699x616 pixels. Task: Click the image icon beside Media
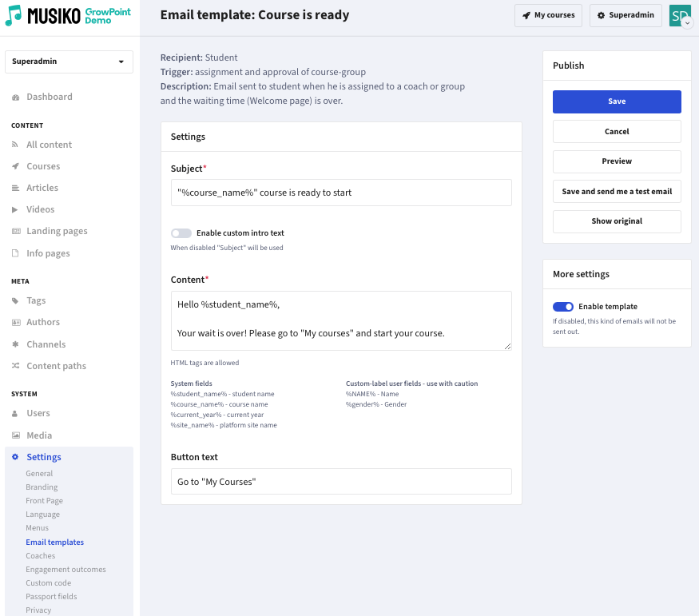coord(16,435)
